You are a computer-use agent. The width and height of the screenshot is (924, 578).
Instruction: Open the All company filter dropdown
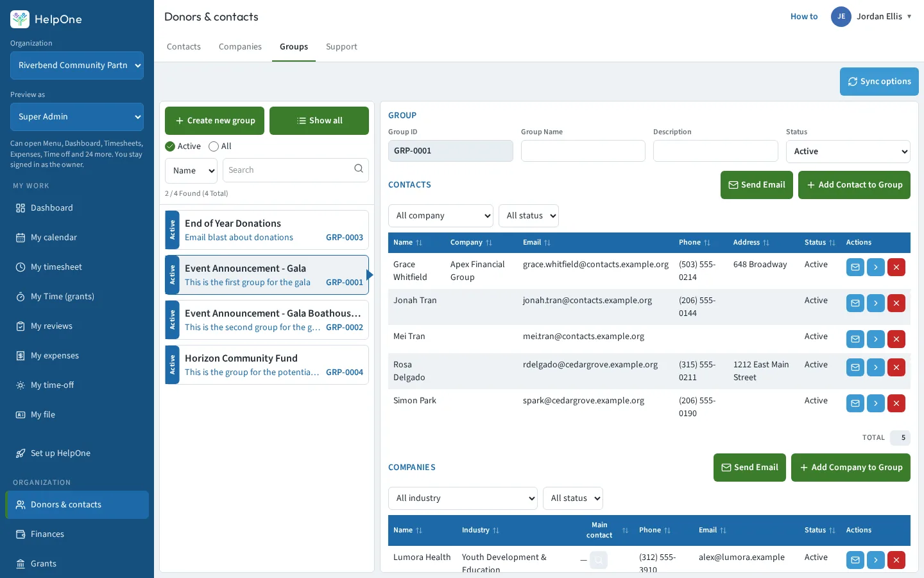pos(441,216)
